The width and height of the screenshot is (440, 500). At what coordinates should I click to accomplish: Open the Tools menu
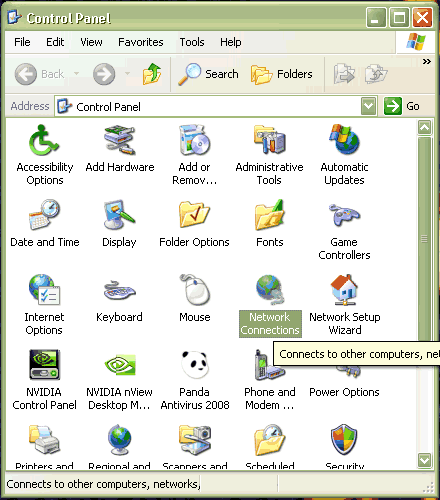(x=192, y=42)
